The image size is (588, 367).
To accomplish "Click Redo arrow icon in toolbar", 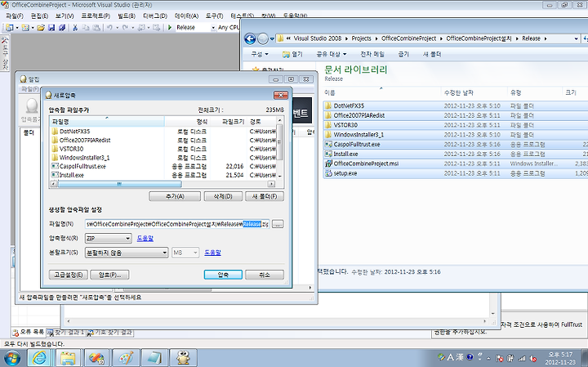I will tap(125, 28).
